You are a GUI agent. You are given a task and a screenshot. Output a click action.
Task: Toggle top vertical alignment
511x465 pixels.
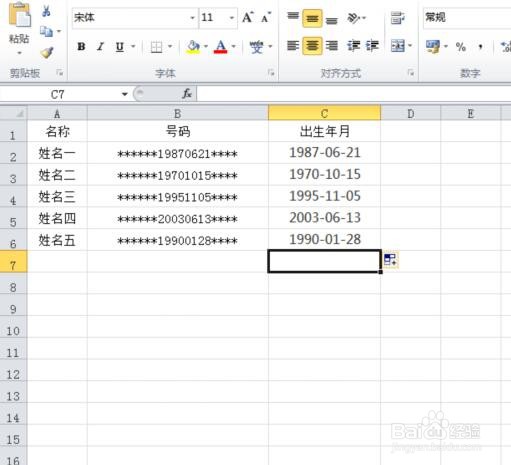tap(293, 17)
